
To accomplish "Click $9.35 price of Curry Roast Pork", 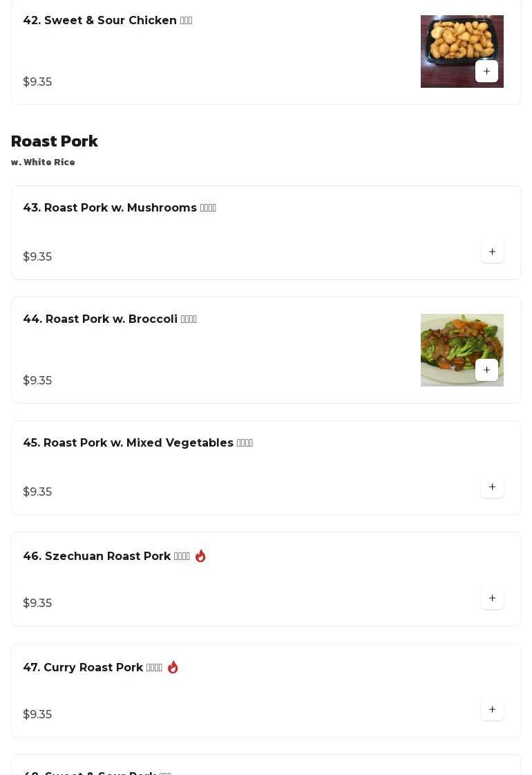I will pyautogui.click(x=37, y=714).
